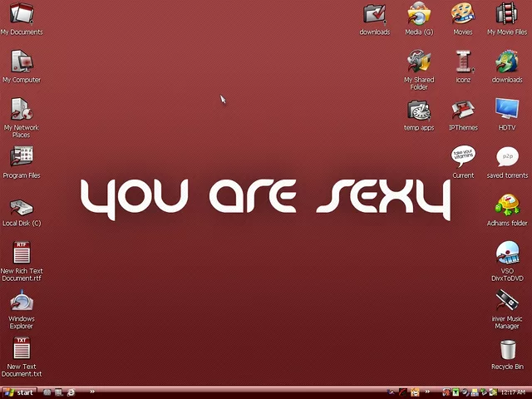Screen dimensions: 532x399
Task: Select New Text Document.txt file
Action: coord(22,357)
